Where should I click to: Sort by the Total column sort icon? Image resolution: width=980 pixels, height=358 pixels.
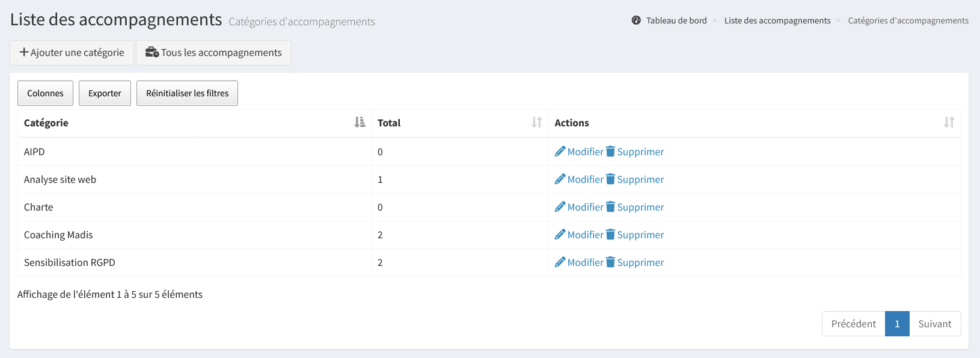click(x=537, y=122)
